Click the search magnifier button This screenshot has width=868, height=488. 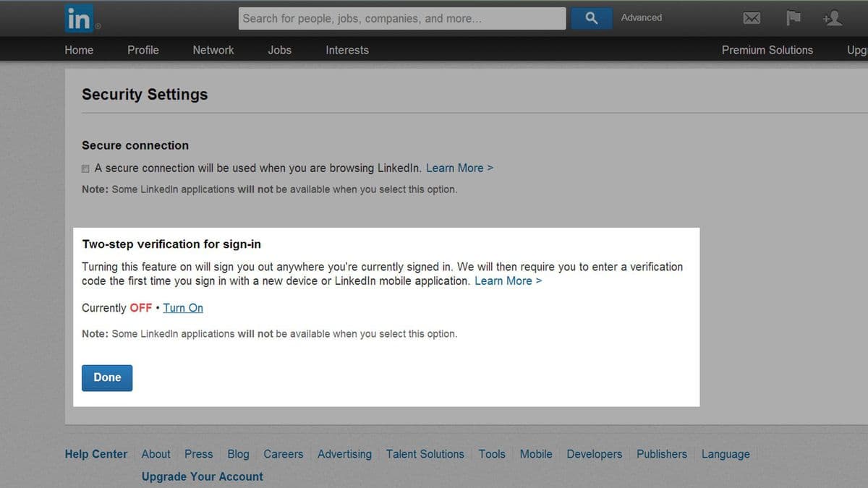coord(591,18)
